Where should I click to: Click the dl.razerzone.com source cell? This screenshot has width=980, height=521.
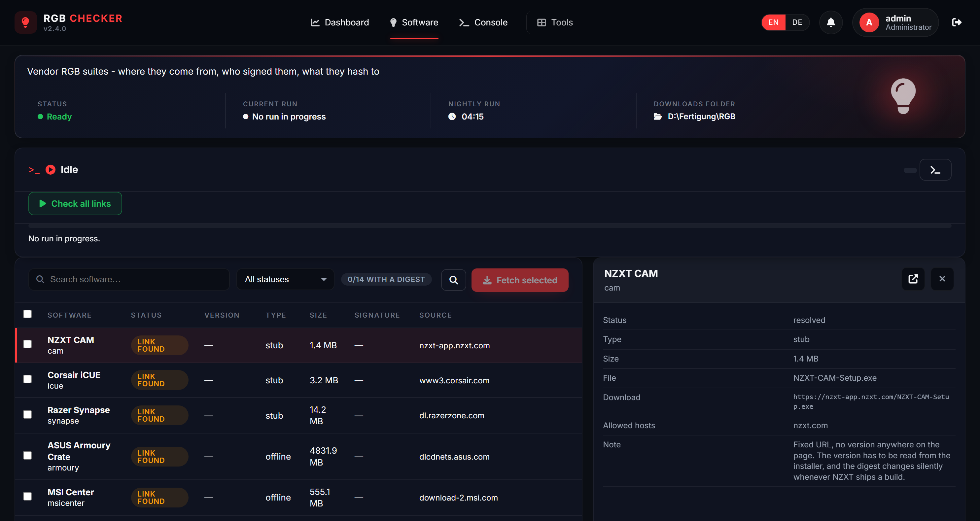[452, 416]
